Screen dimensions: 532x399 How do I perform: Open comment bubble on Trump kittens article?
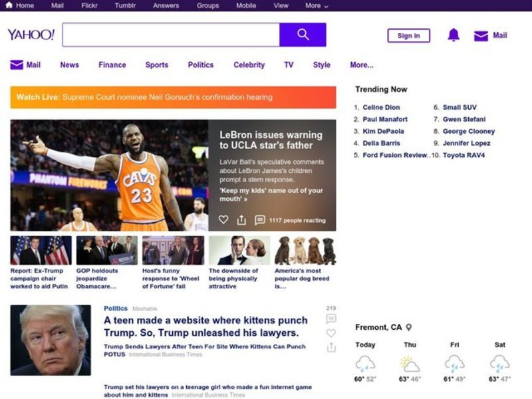coord(331,319)
